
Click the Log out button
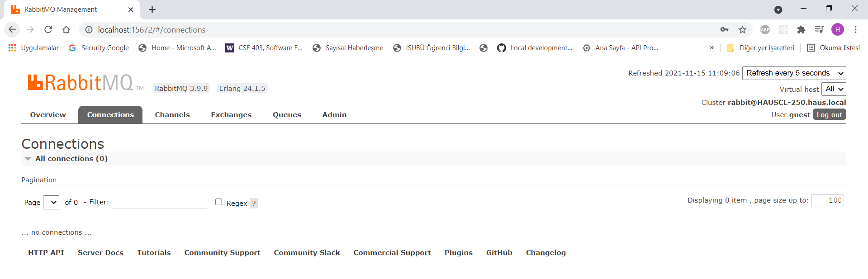(x=829, y=115)
